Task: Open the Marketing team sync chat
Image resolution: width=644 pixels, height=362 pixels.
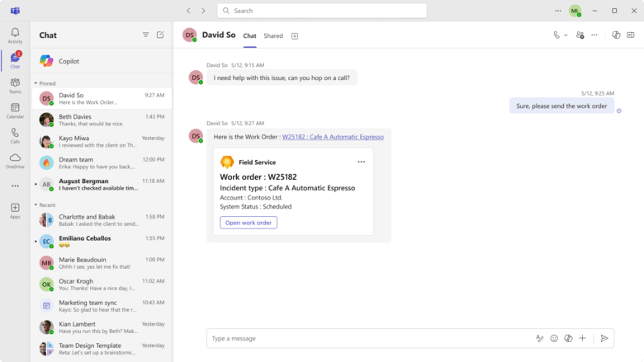Action: [102, 306]
